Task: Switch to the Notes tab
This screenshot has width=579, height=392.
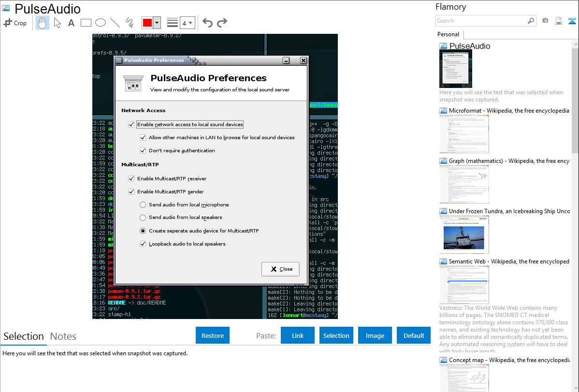Action: pyautogui.click(x=63, y=336)
